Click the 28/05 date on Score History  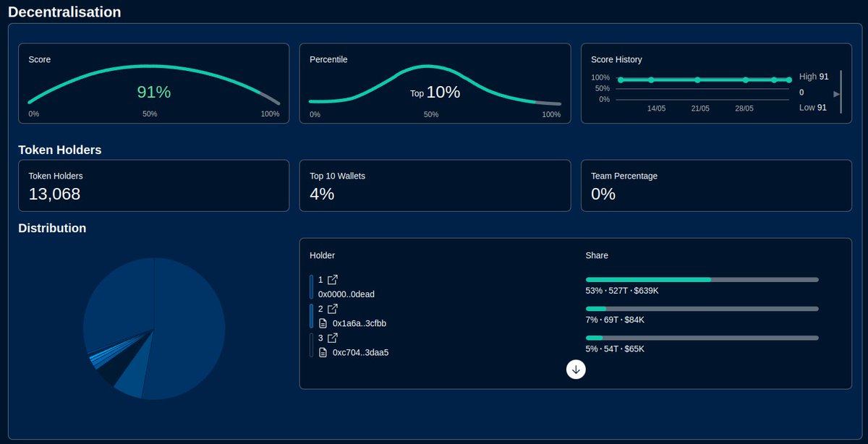pyautogui.click(x=744, y=108)
